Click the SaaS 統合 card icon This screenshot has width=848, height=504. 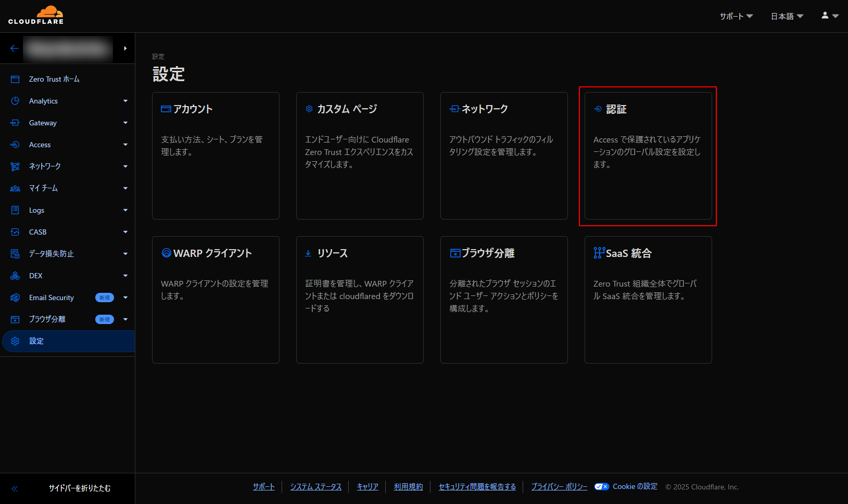point(599,253)
